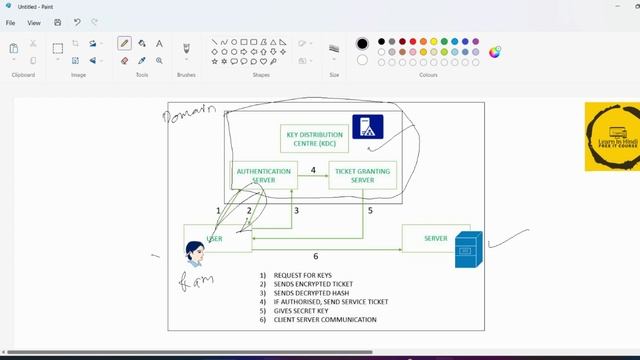Choose the Diamond shape
This screenshot has height=360, width=640.
point(214,52)
